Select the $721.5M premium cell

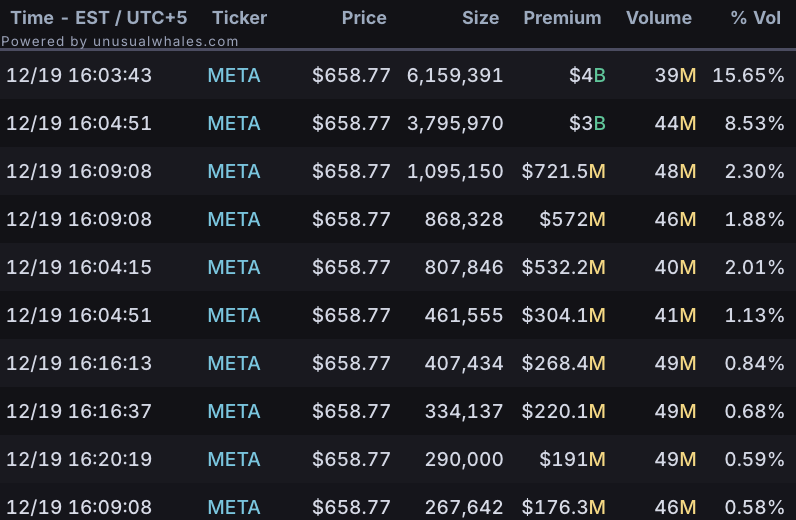coord(563,171)
